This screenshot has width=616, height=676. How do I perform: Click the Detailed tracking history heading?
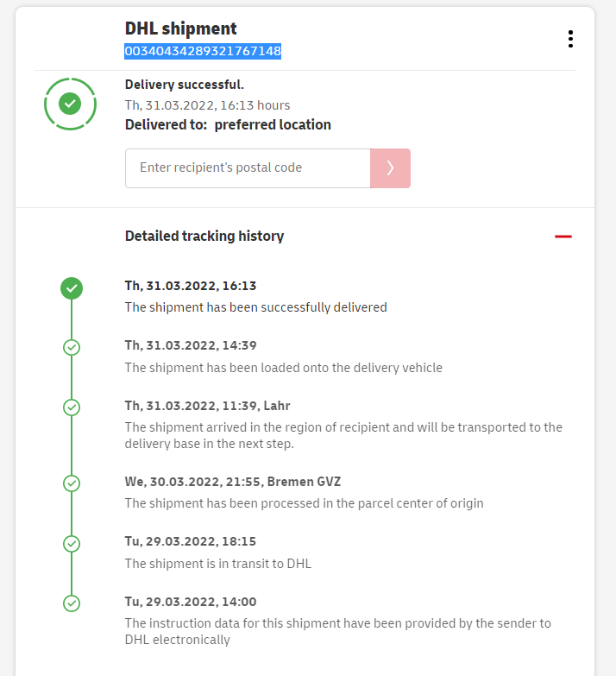tap(204, 236)
